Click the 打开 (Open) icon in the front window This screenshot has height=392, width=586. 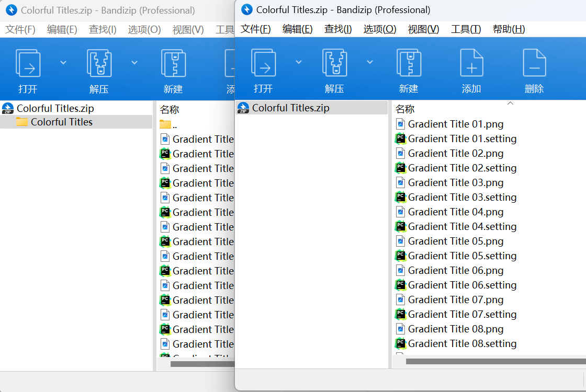[263, 63]
